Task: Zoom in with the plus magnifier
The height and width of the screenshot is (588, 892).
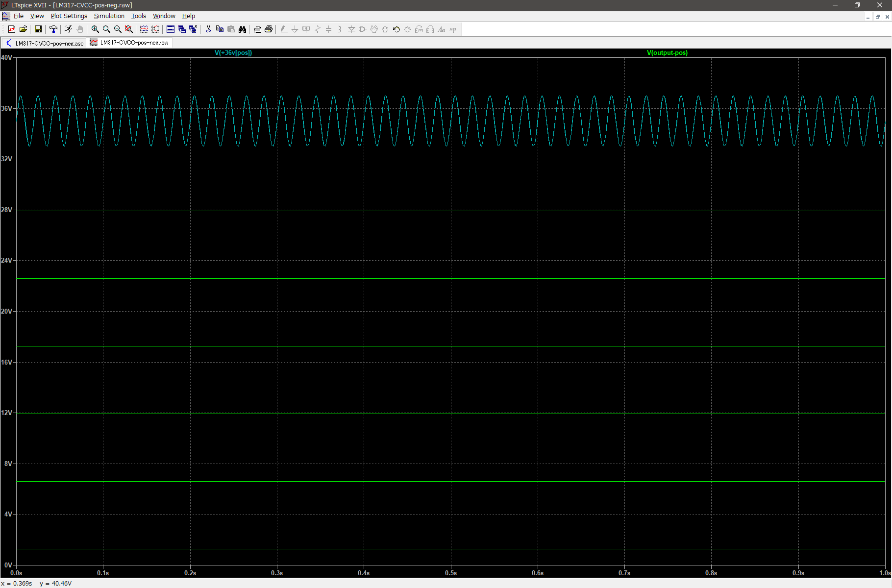Action: [95, 29]
